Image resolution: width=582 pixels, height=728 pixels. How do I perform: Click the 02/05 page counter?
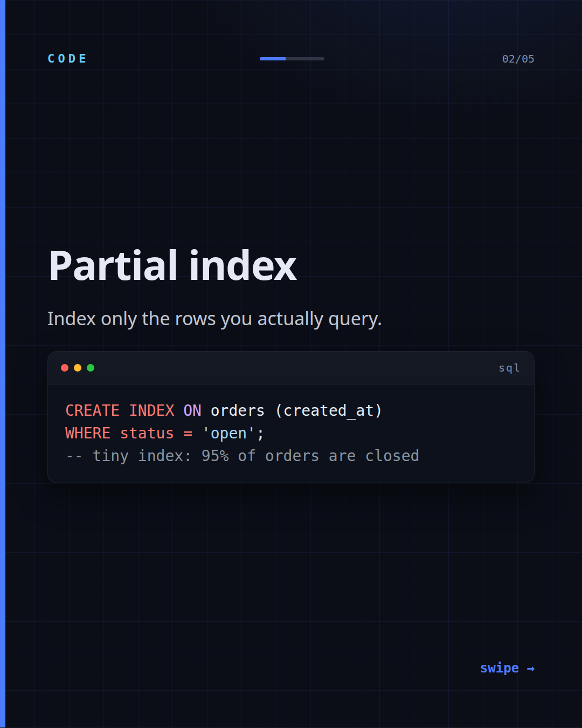tap(518, 59)
